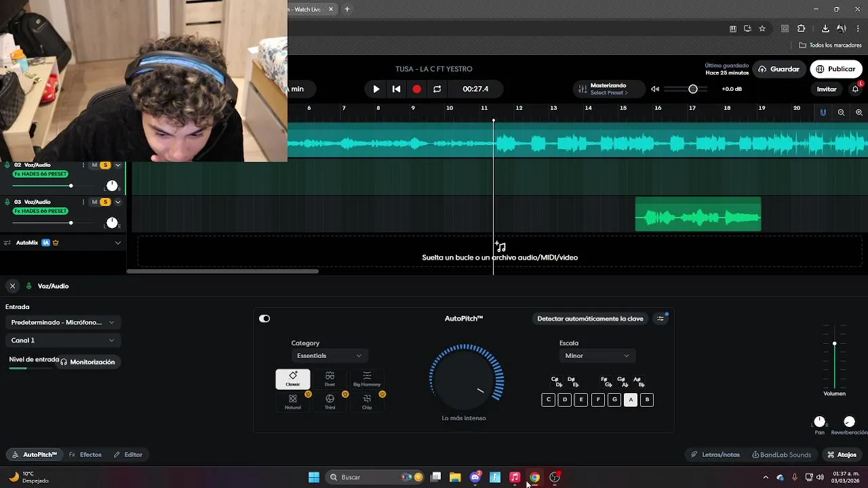Zoom out the timeline
868x488 pixels.
tap(841, 113)
